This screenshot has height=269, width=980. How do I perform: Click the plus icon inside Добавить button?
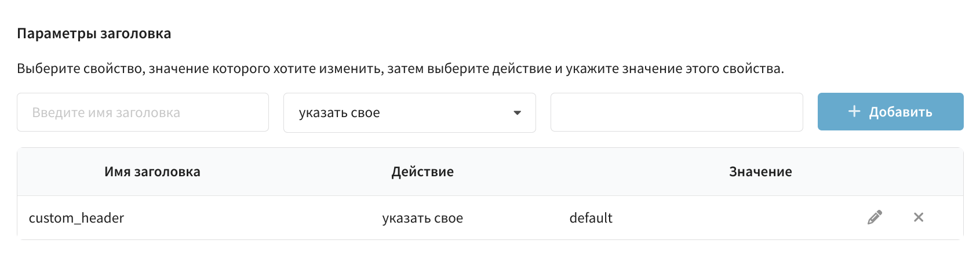854,111
